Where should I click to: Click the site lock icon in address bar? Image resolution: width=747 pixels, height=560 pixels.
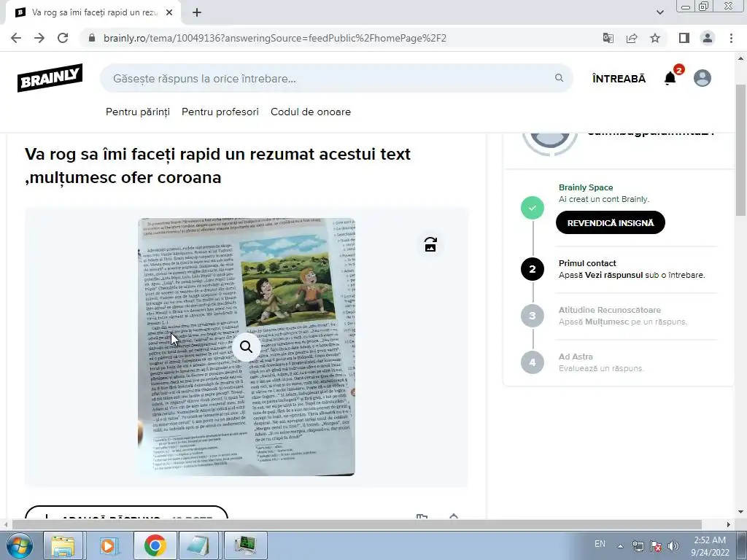tap(93, 38)
